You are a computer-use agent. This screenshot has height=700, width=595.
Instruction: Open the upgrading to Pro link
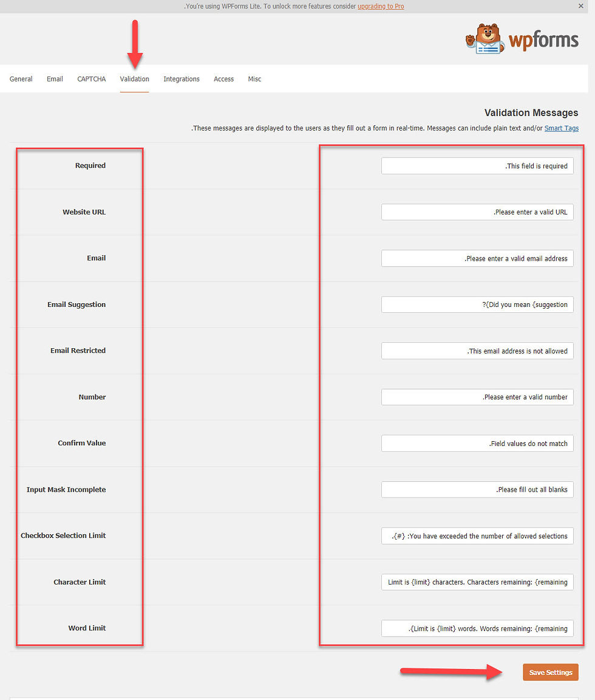pos(381,6)
